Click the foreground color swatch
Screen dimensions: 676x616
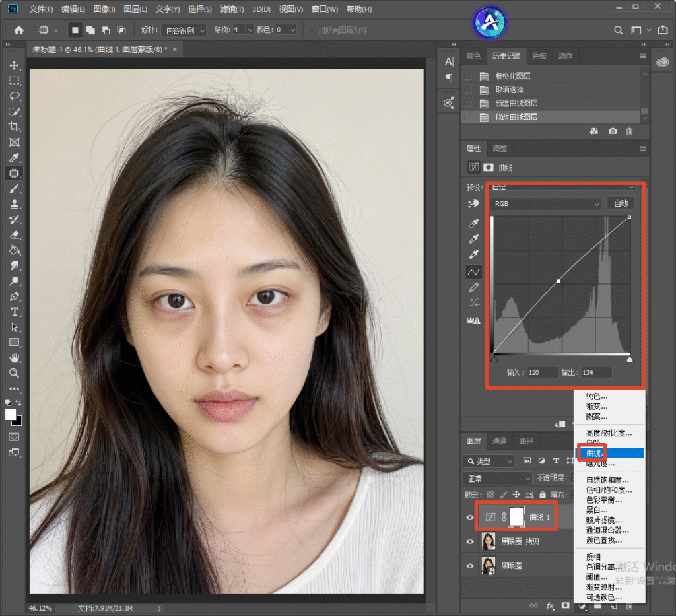tap(11, 415)
